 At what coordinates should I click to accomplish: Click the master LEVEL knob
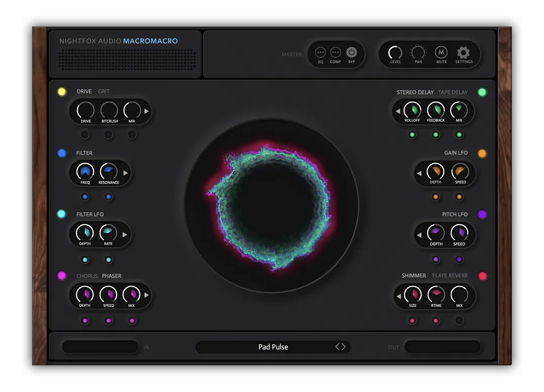tap(395, 52)
